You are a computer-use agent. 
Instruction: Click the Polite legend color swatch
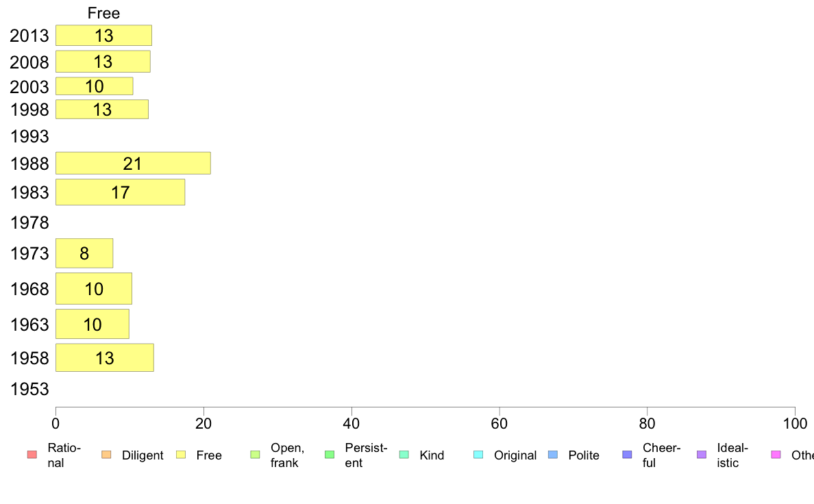(553, 455)
